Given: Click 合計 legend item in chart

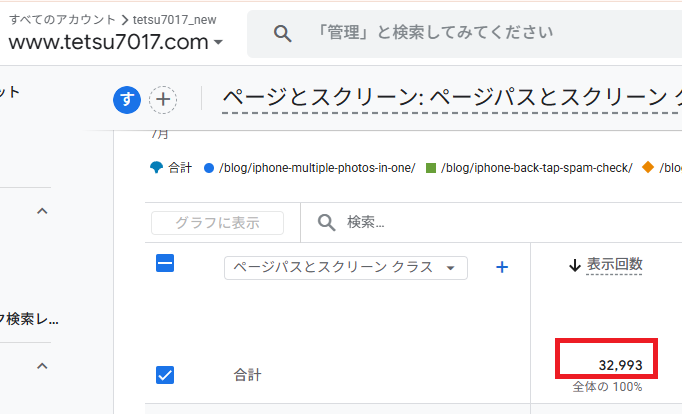Looking at the screenshot, I should [171, 167].
